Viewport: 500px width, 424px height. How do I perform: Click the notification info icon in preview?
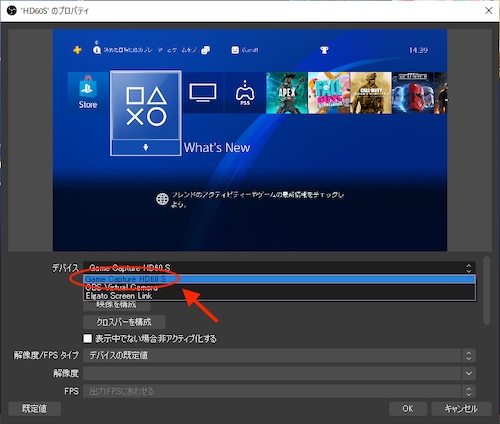(97, 50)
